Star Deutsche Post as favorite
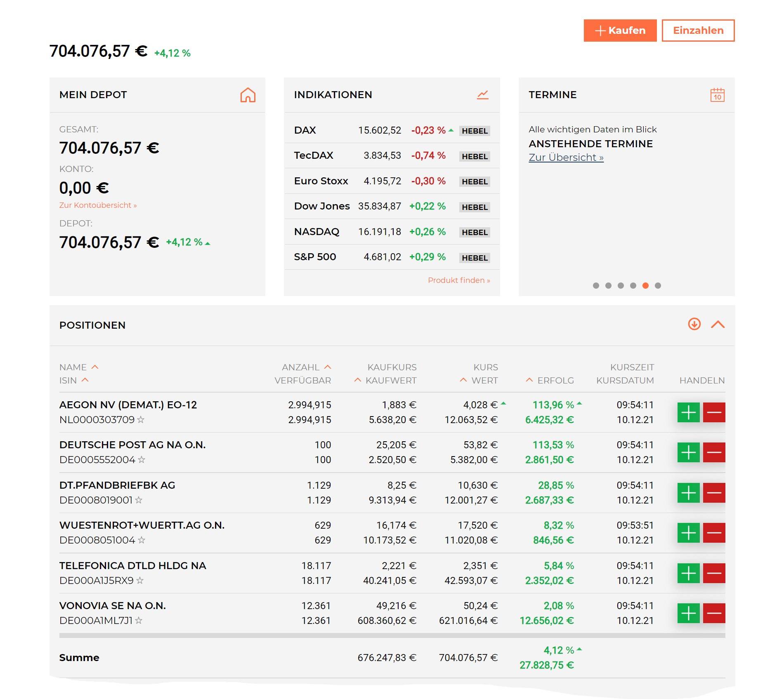 [x=142, y=459]
